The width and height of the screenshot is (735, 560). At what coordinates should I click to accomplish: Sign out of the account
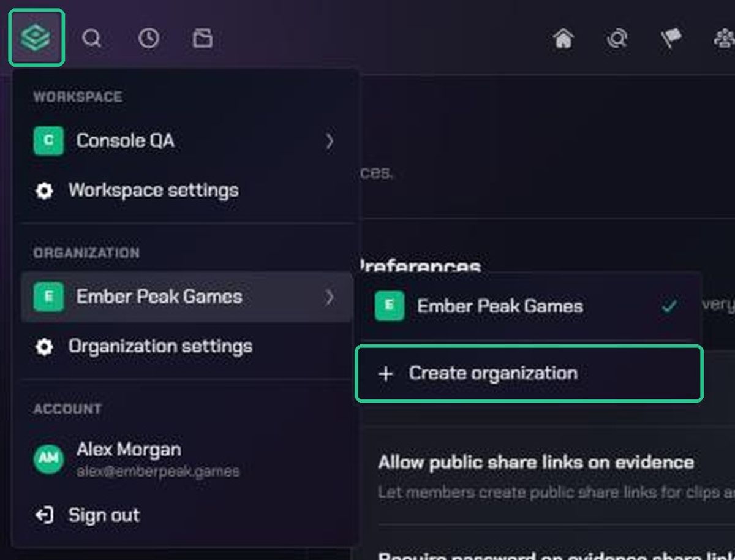[186, 515]
